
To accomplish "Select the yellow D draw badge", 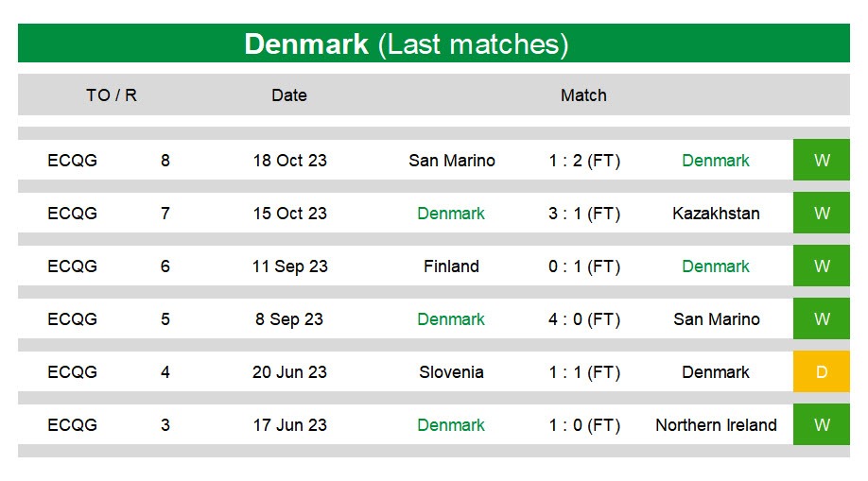I will coord(821,371).
